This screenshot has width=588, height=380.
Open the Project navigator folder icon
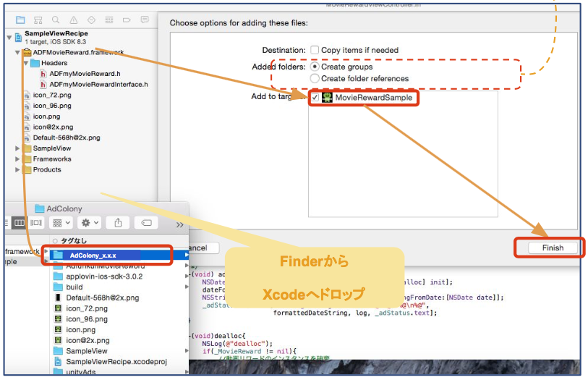click(21, 20)
